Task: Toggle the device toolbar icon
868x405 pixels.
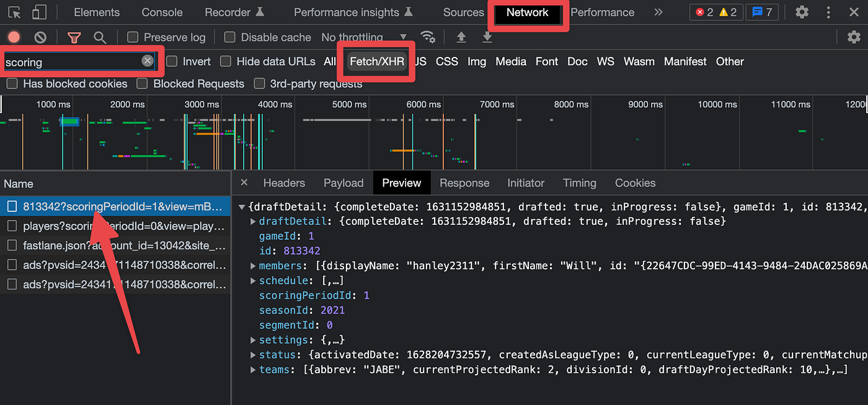Action: (x=38, y=12)
